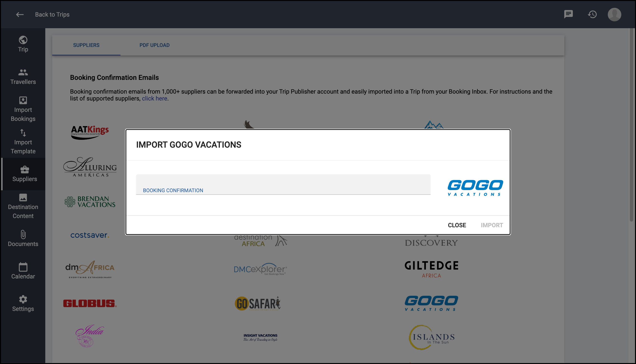Viewport: 636px width, 364px height.
Task: Open Import Bookings in sidebar
Action: tap(23, 109)
